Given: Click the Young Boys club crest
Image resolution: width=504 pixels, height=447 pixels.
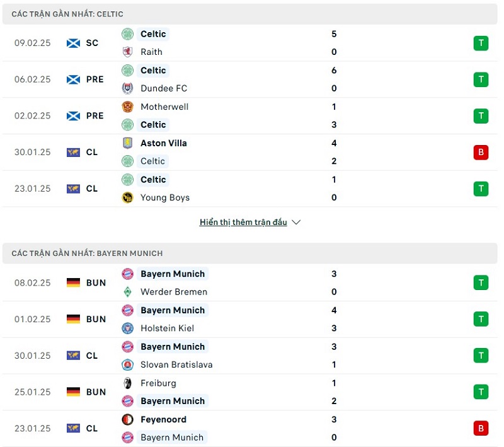Looking at the screenshot, I should point(128,198).
